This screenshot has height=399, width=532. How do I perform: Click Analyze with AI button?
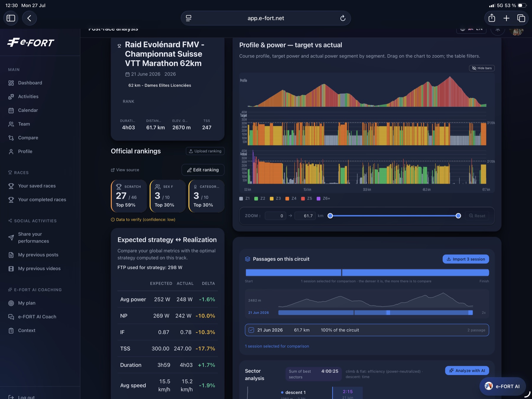click(x=467, y=371)
